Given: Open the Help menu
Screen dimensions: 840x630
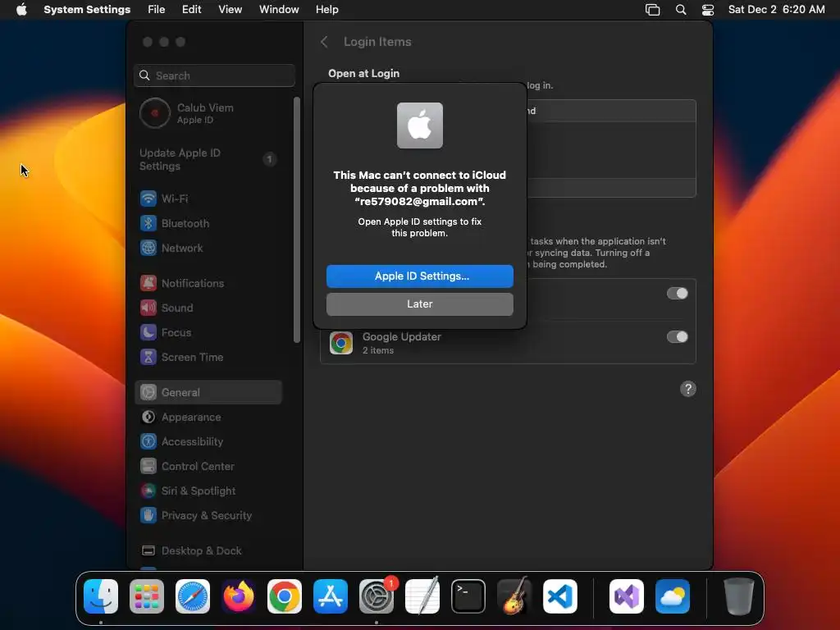Looking at the screenshot, I should tap(326, 10).
